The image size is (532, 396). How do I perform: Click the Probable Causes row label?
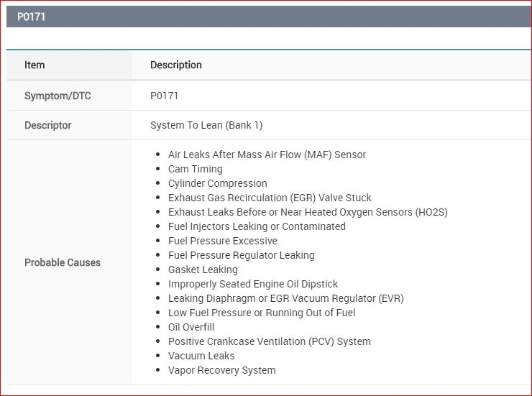tap(63, 262)
